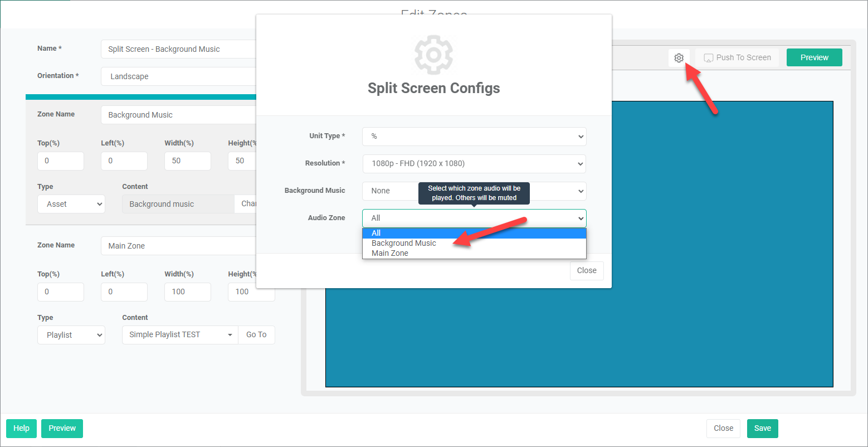
Task: Open the Orientation dropdown
Action: click(178, 76)
